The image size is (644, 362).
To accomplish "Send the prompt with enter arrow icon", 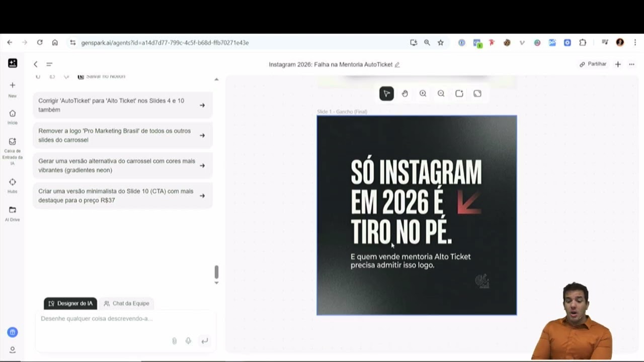I will point(204,341).
